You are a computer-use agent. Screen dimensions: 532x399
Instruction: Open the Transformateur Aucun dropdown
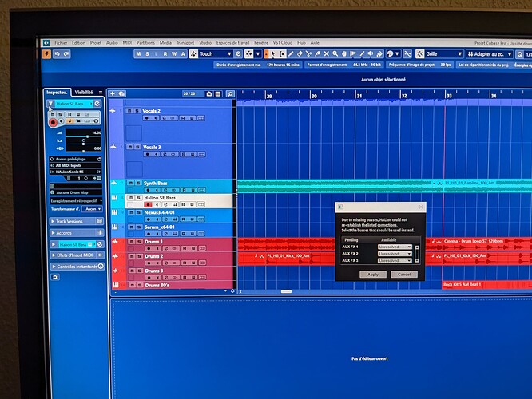coord(93,209)
